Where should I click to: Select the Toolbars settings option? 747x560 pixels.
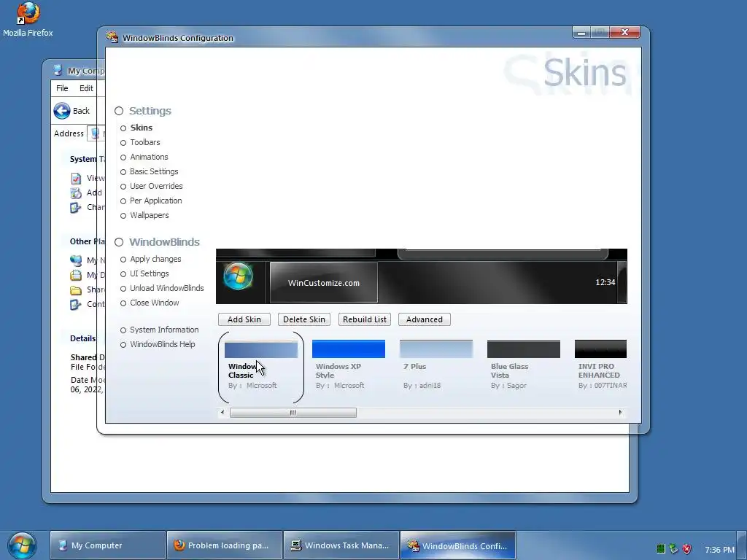(145, 142)
